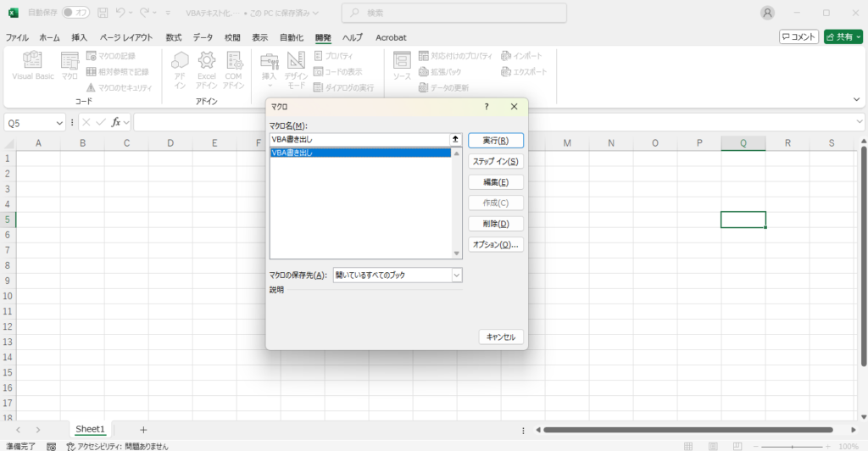Open the macro storage location dropdown
The height and width of the screenshot is (451, 868).
coord(457,275)
